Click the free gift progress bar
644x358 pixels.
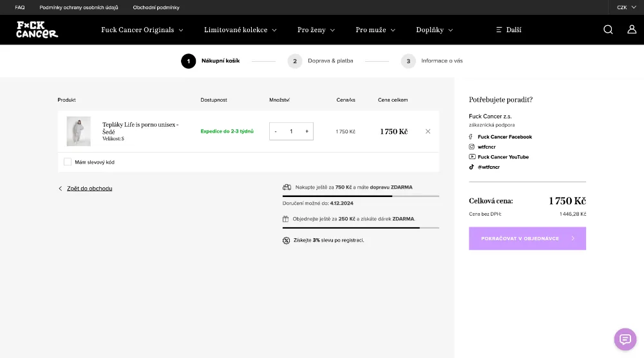(361, 228)
